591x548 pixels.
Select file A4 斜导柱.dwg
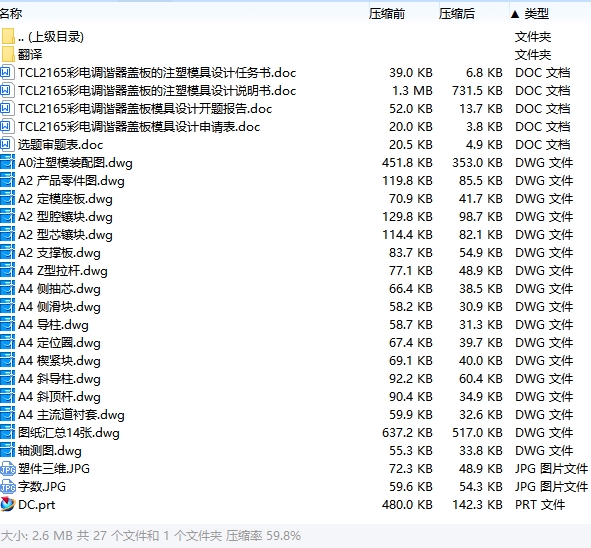(59, 379)
